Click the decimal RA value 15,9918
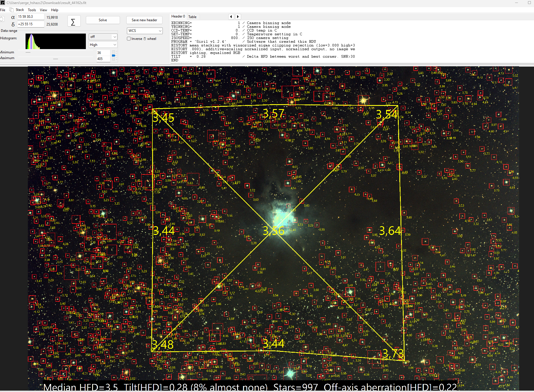Screen dimensions: 534x392 click(52, 18)
